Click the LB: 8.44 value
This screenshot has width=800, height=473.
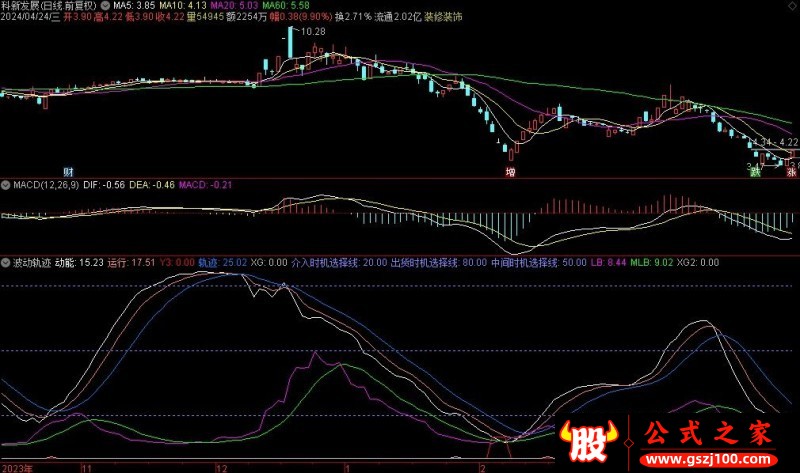[609, 263]
